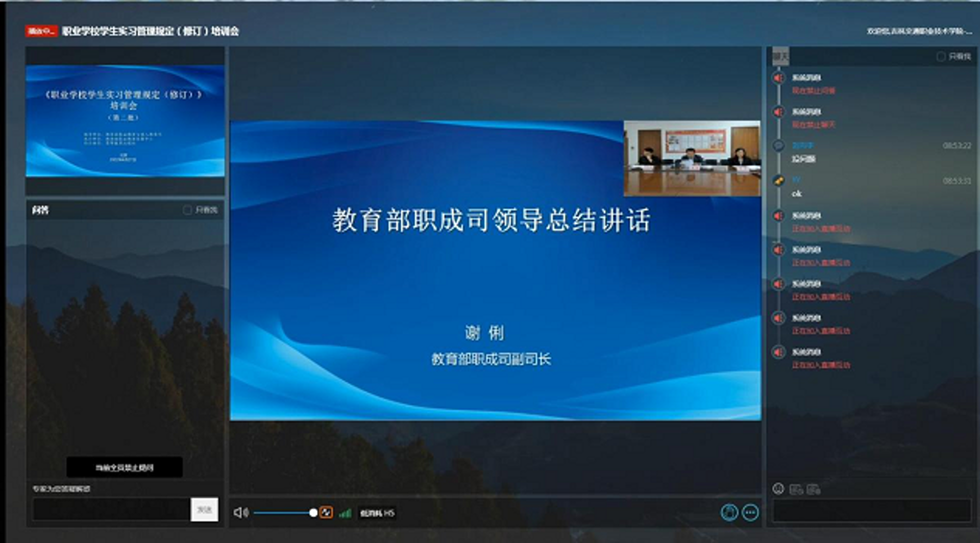Click the black all-members-muted notice button
Screen dimensions: 980x543
pyautogui.click(x=125, y=467)
